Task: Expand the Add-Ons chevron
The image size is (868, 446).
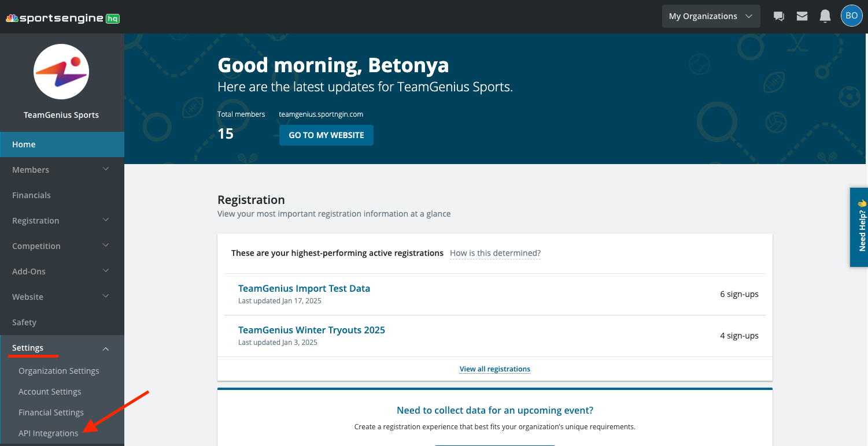Action: [x=106, y=271]
